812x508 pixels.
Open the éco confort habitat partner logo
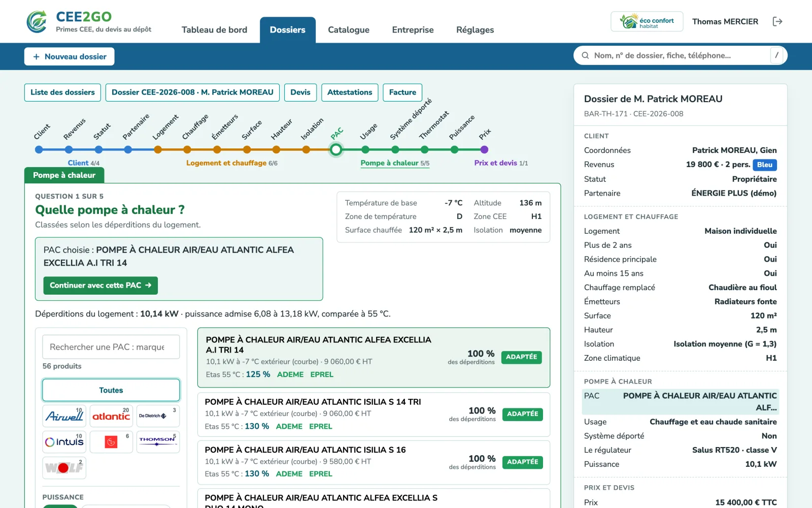(x=647, y=21)
